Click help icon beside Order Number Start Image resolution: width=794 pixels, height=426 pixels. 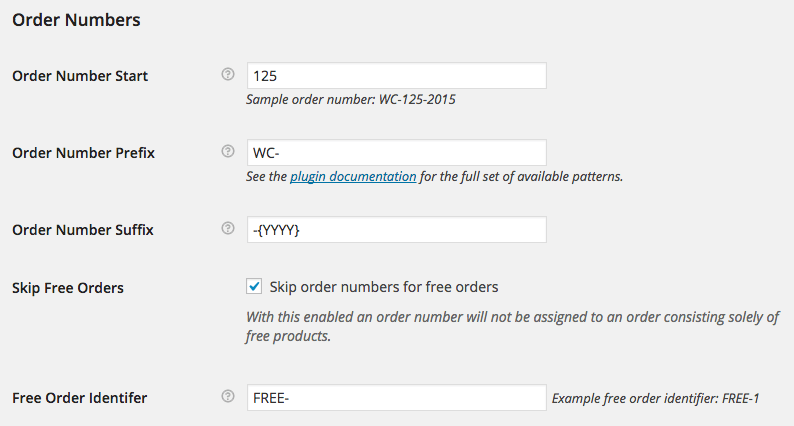pos(227,75)
